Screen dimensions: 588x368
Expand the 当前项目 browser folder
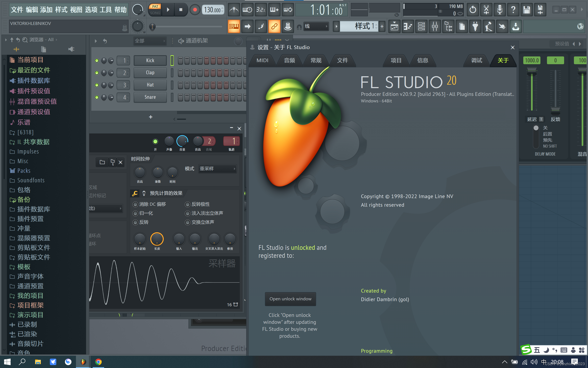[30, 60]
